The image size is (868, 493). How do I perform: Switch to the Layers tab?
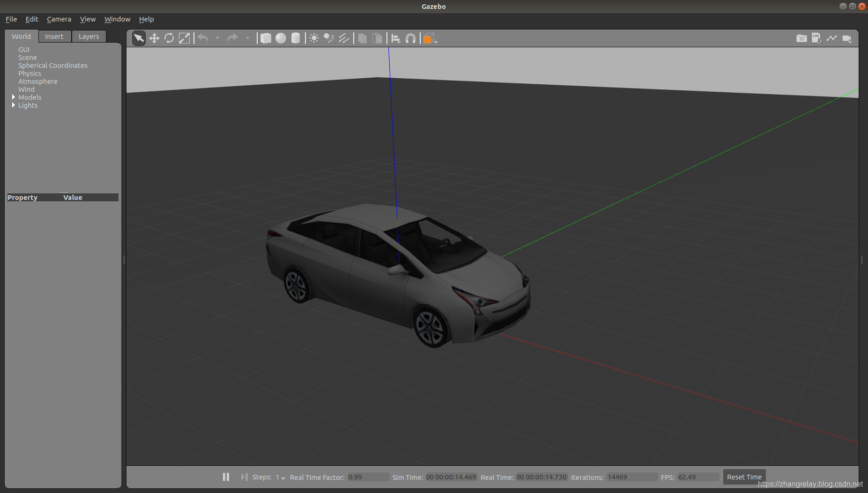pos(89,37)
